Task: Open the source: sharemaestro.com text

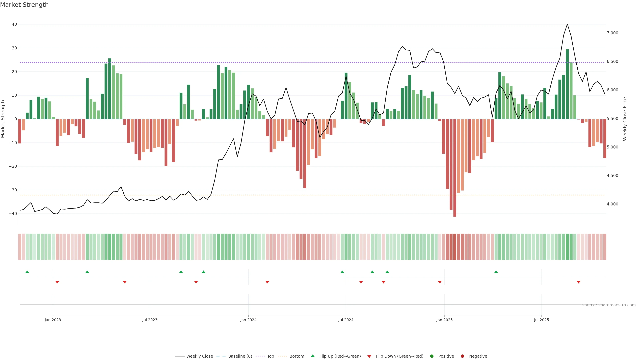Action: pos(609,305)
